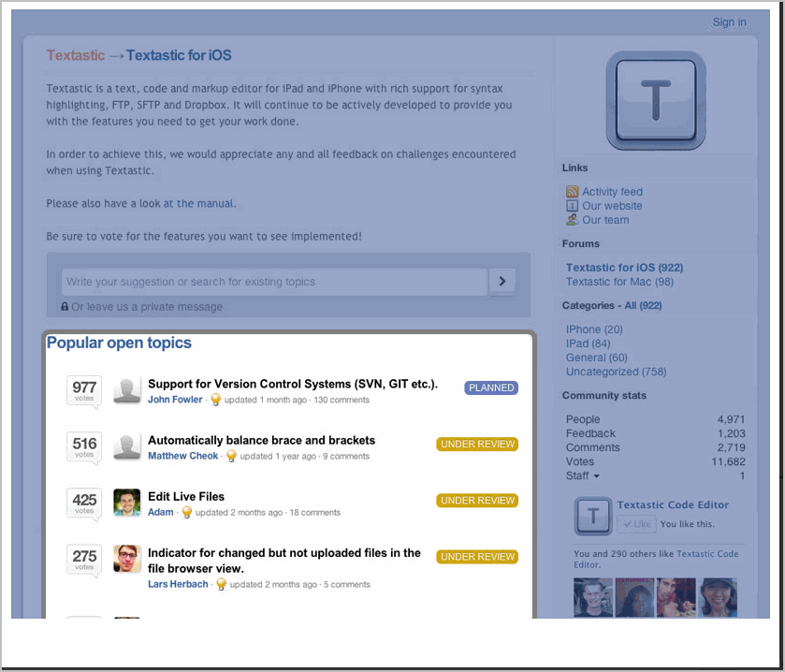Image resolution: width=785 pixels, height=672 pixels.
Task: Open John Fowler's profile link
Action: point(175,400)
